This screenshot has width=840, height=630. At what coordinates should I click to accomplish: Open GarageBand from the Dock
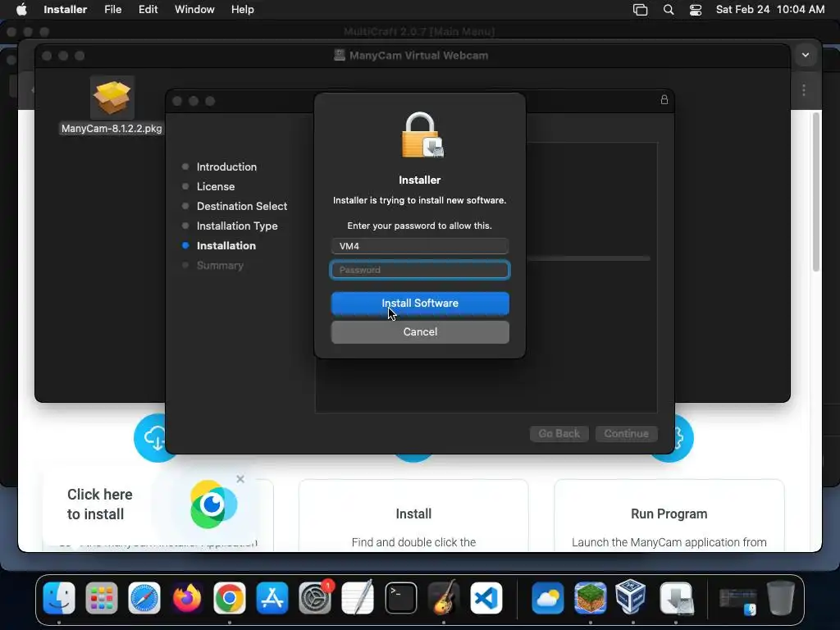point(444,598)
